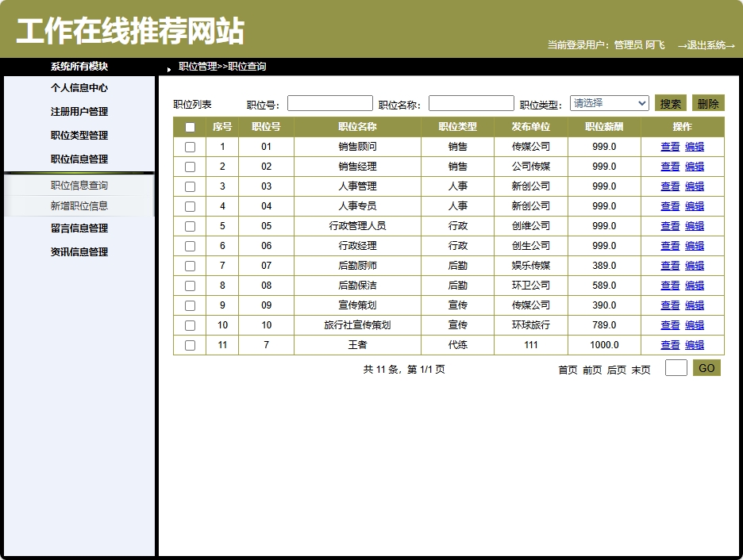View details of 销售经理 via 查看 link

[x=671, y=166]
